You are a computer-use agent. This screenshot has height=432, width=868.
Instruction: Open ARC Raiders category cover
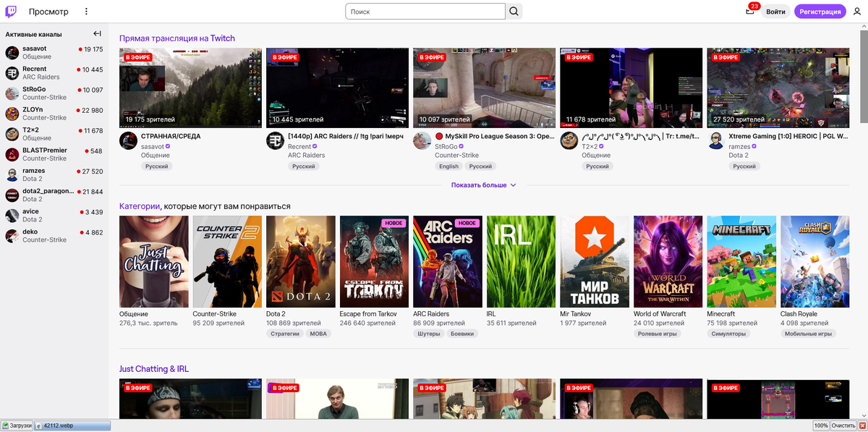pos(448,262)
